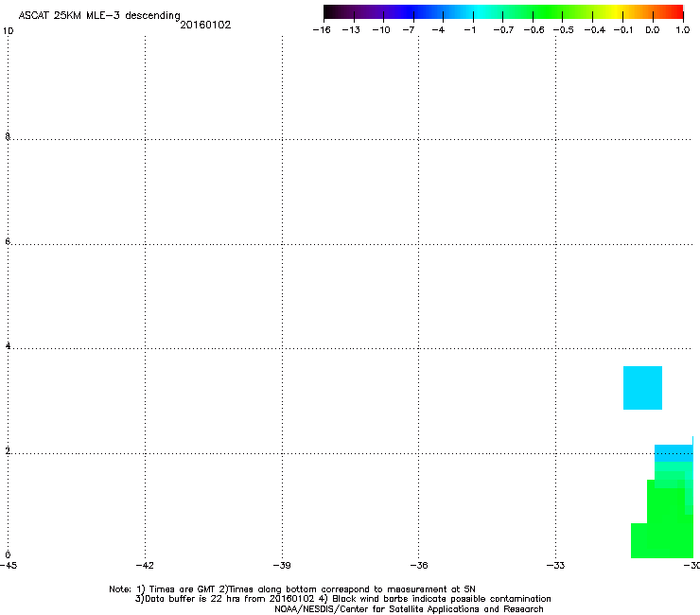The image size is (700, 615).
Task: Click the latitude axis label 0
Action: [x=8, y=554]
